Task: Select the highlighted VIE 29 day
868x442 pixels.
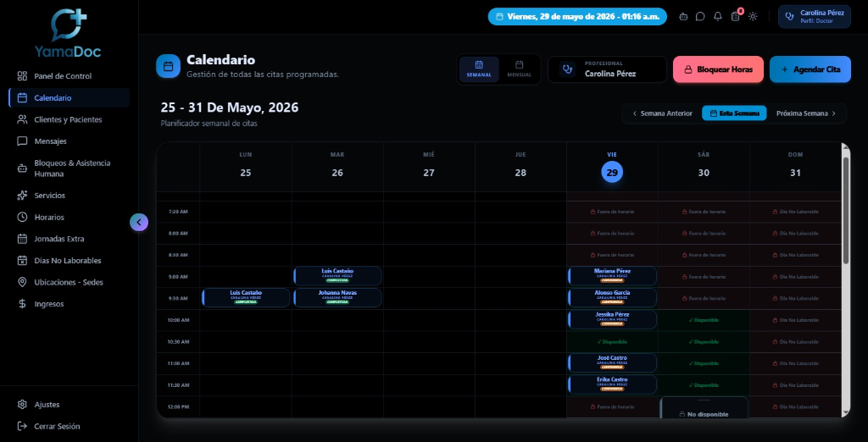Action: [x=612, y=172]
